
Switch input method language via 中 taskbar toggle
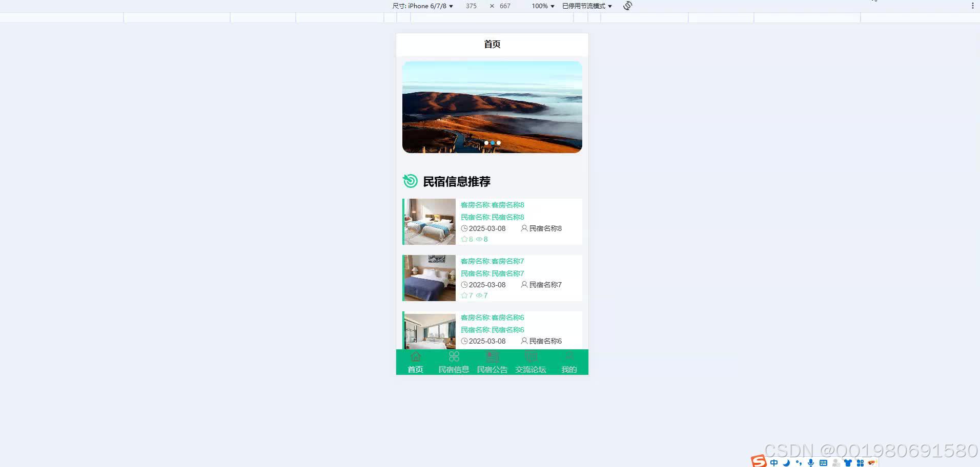(774, 462)
